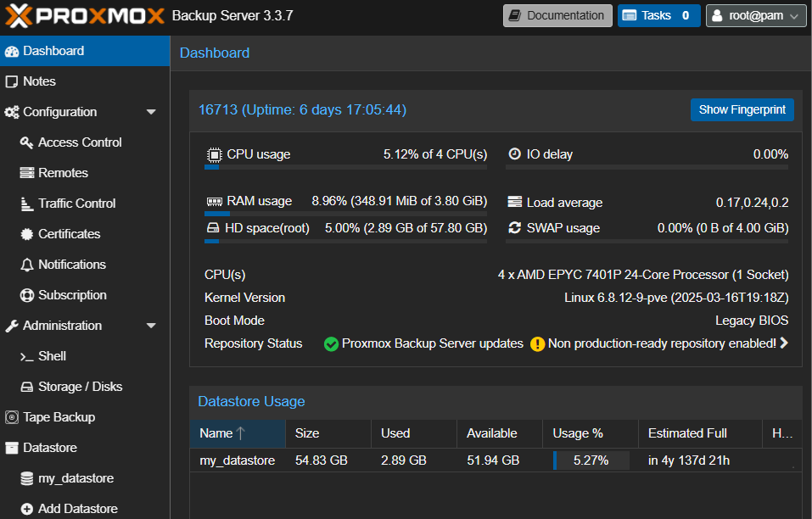This screenshot has height=519, width=812.
Task: Collapse the Administration section arrow
Action: click(151, 326)
